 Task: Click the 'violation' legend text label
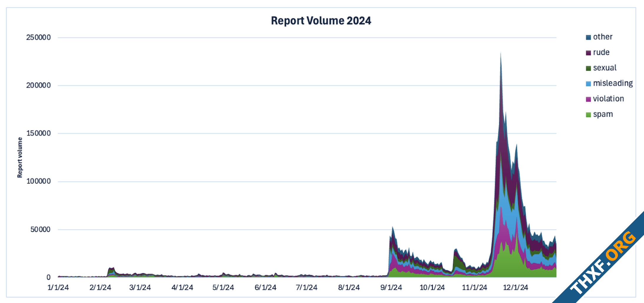[x=608, y=99]
